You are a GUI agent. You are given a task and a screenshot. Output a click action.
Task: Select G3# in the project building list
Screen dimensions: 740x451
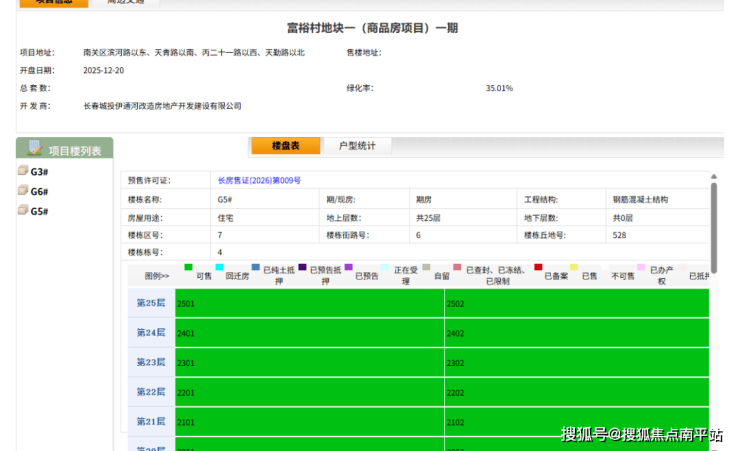click(x=40, y=172)
